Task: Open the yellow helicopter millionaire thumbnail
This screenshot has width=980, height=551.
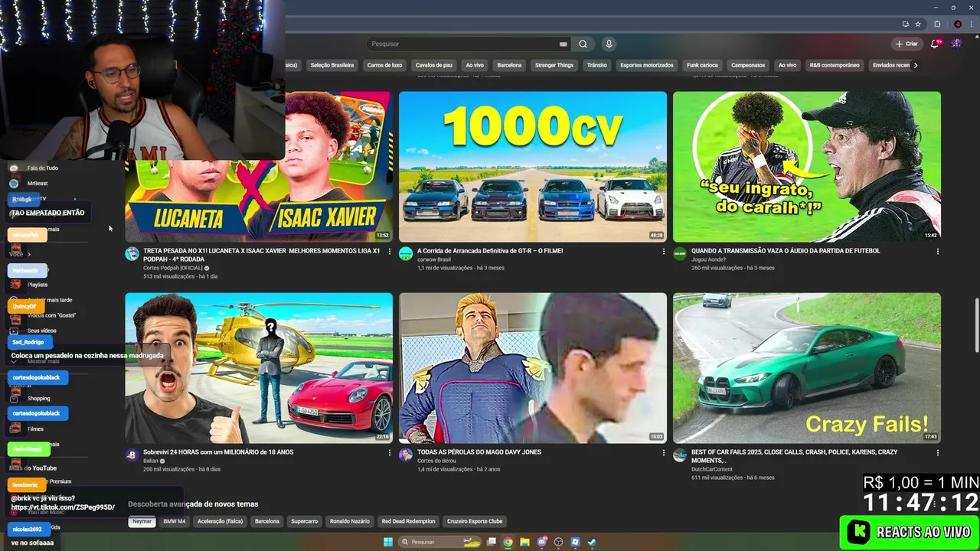Action: [259, 368]
